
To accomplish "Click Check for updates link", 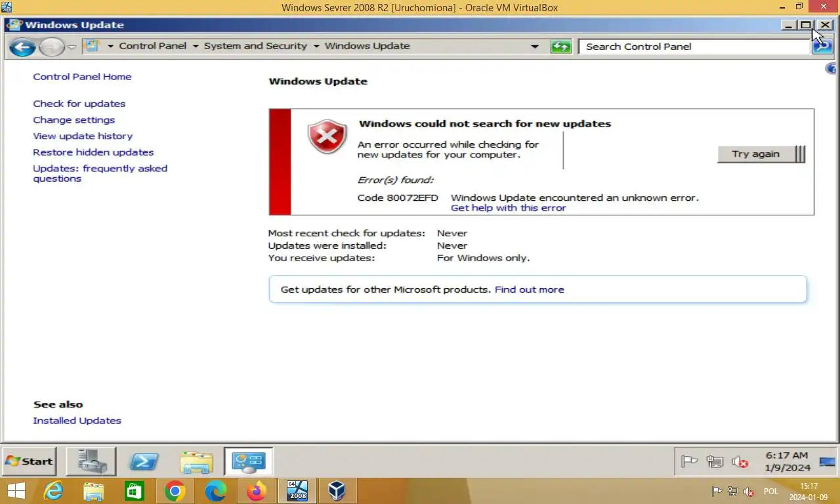I will (x=79, y=104).
